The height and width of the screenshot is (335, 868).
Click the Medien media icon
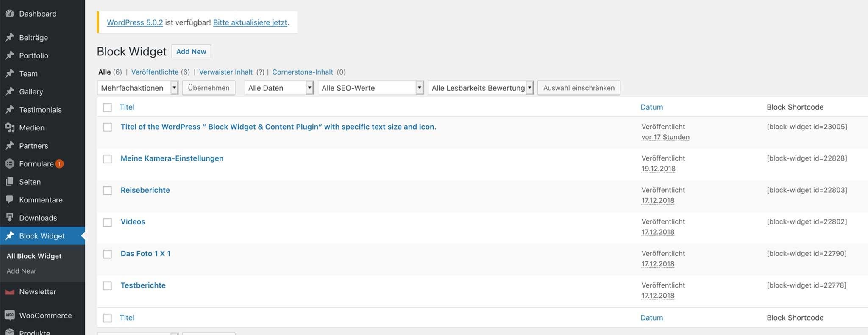coord(10,127)
